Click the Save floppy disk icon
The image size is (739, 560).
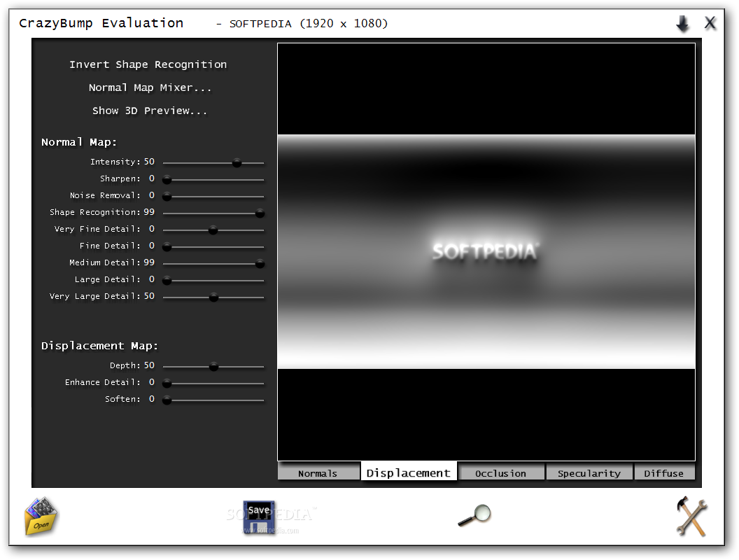coord(259,517)
